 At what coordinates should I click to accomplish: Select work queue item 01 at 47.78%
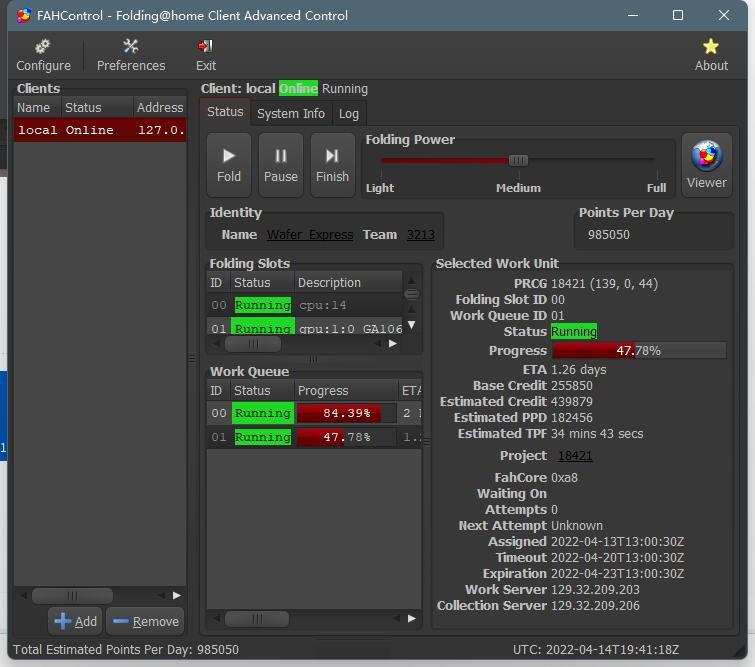(x=314, y=437)
